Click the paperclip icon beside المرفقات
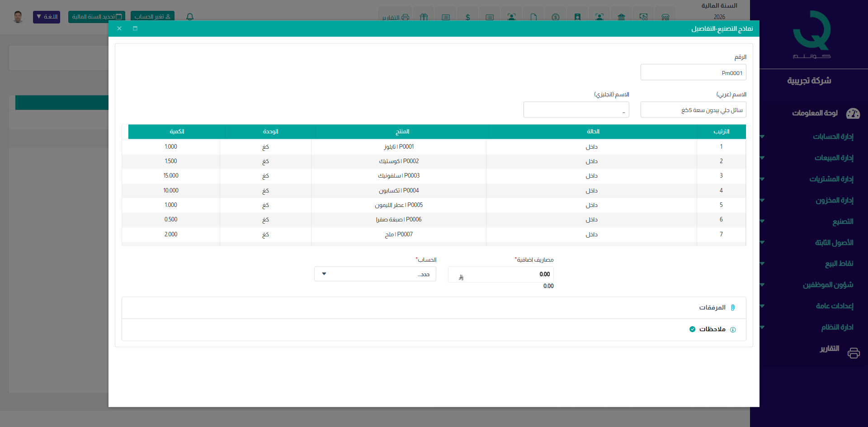 coord(733,308)
